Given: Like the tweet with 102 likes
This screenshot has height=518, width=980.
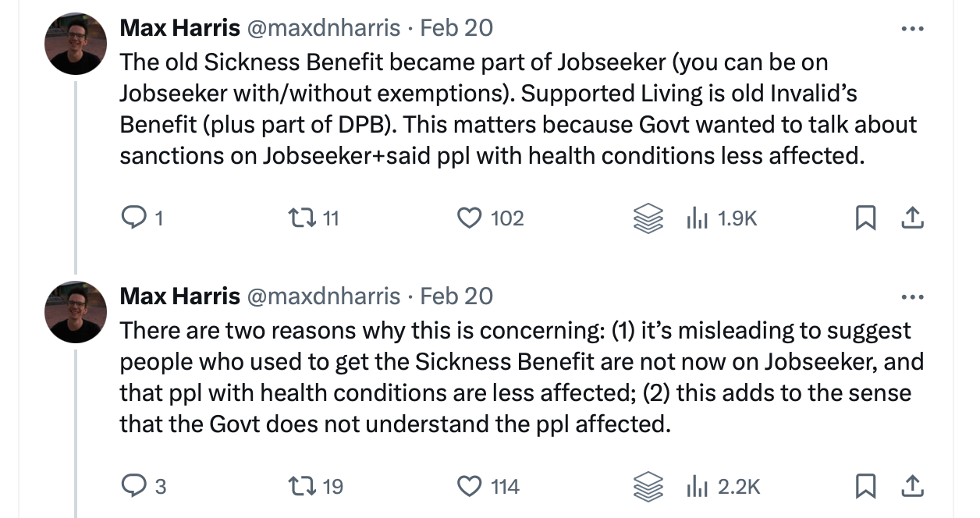Looking at the screenshot, I should tap(470, 218).
